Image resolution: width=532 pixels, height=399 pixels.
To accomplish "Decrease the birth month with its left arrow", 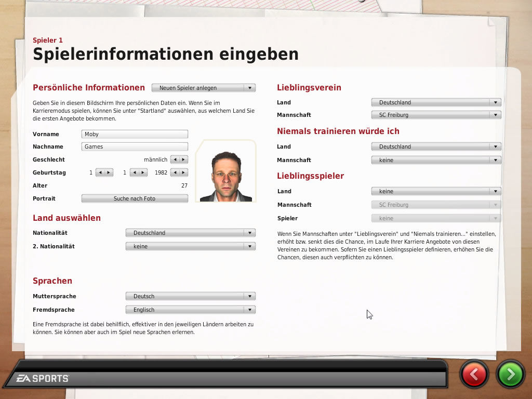I will point(135,172).
